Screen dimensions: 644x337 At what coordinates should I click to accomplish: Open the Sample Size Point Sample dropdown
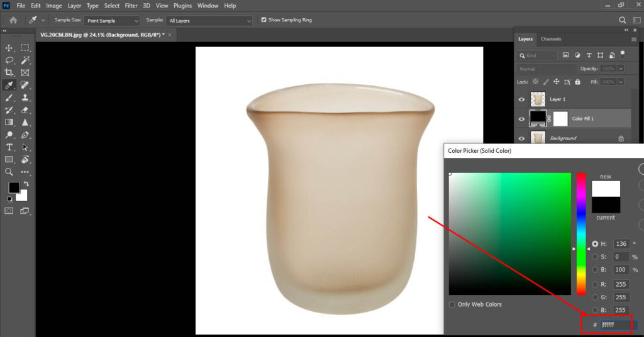tap(112, 21)
